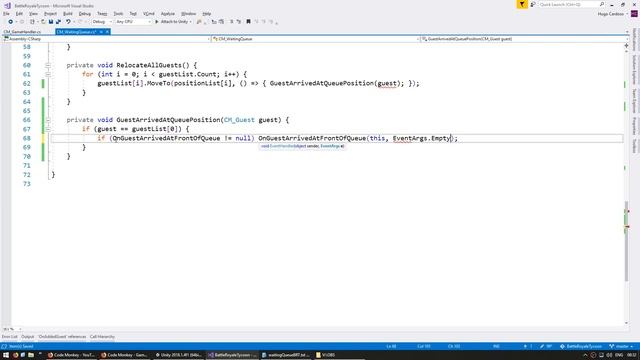Click the New Project toolbar icon
The width and height of the screenshot is (640, 360).
point(32,22)
